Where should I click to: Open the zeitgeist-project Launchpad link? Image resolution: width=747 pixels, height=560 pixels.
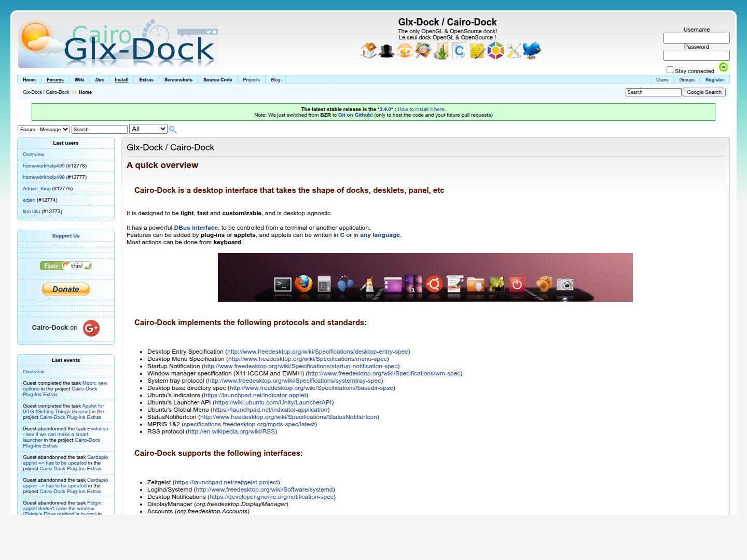pyautogui.click(x=226, y=482)
